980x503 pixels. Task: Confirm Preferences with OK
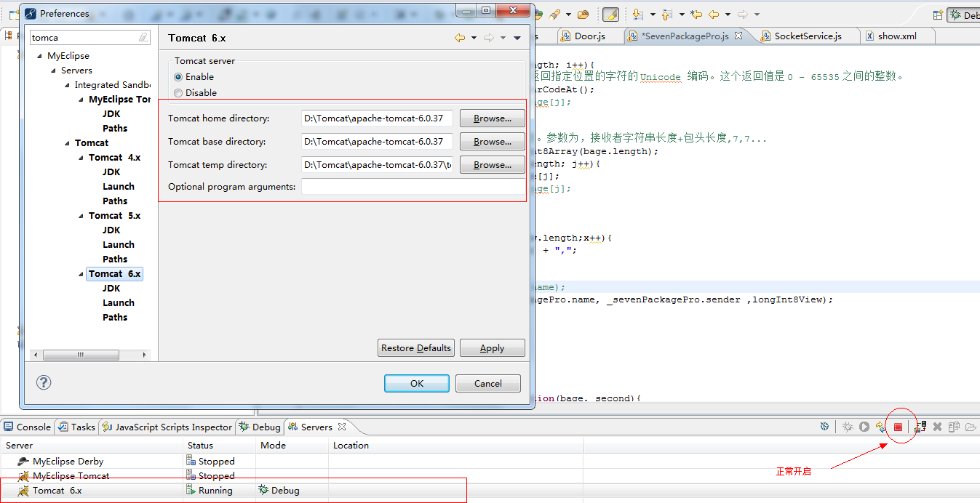(x=417, y=383)
